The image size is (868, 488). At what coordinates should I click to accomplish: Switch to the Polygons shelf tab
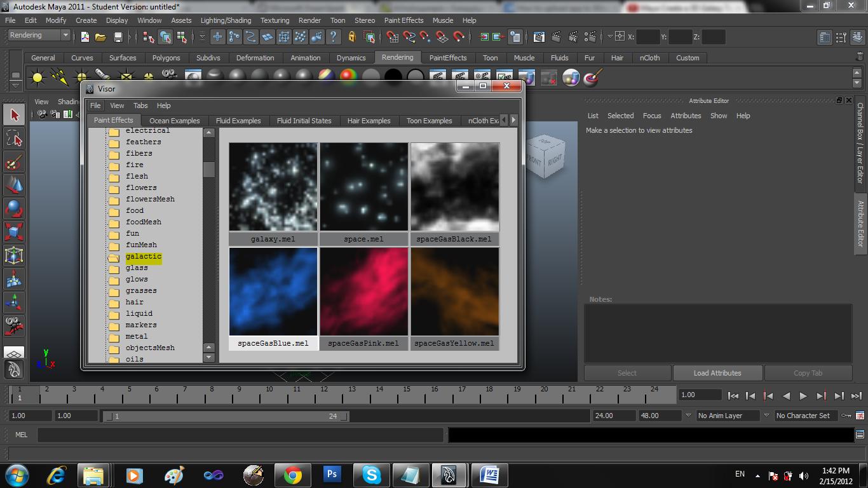point(166,58)
